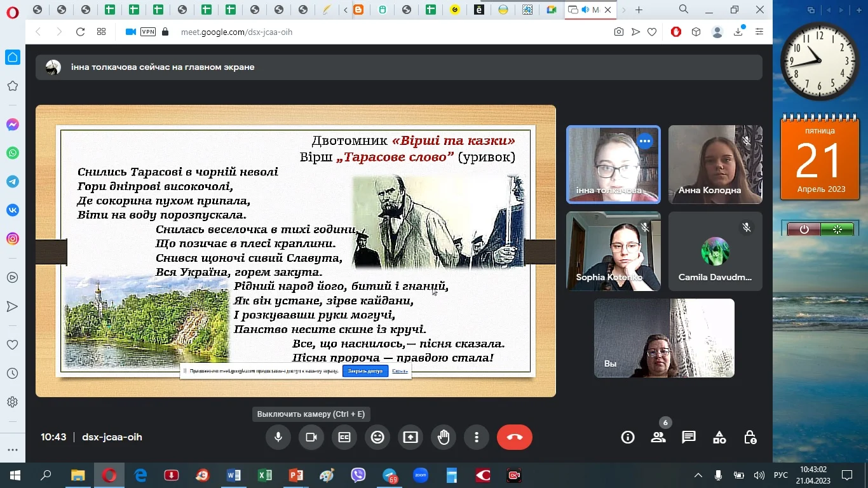The height and width of the screenshot is (488, 868).
Task: Switch to the Blogger tab
Action: click(x=359, y=10)
